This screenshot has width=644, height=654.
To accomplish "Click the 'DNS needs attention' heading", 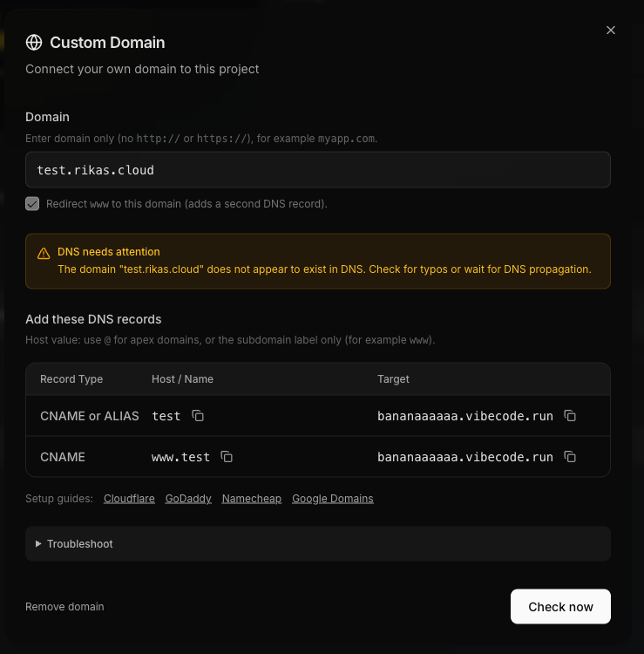I will point(109,252).
